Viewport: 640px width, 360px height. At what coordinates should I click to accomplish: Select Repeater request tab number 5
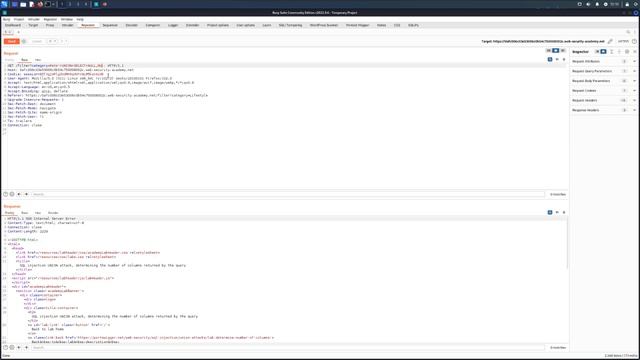tap(8, 32)
